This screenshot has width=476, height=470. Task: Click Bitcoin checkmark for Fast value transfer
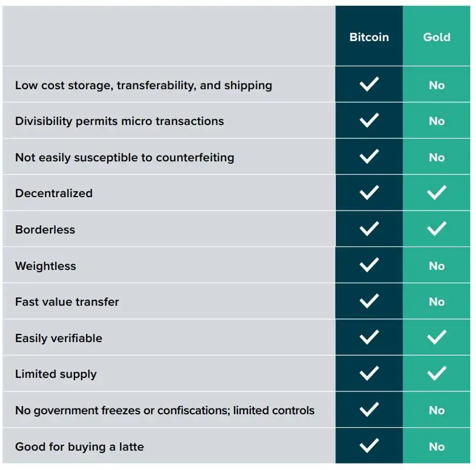[x=369, y=301]
